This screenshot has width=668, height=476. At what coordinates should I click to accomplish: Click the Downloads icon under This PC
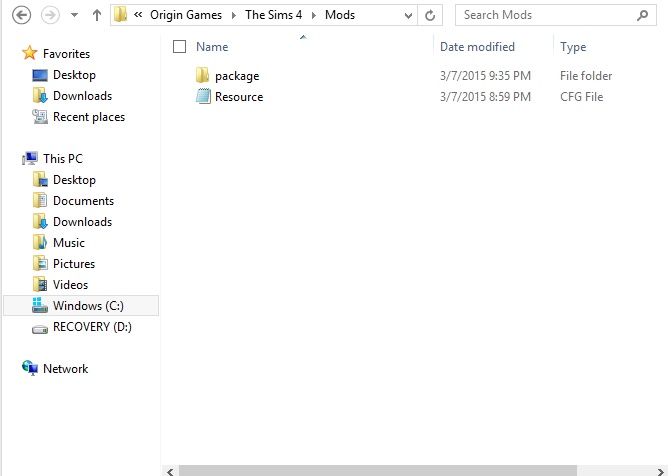(x=40, y=221)
